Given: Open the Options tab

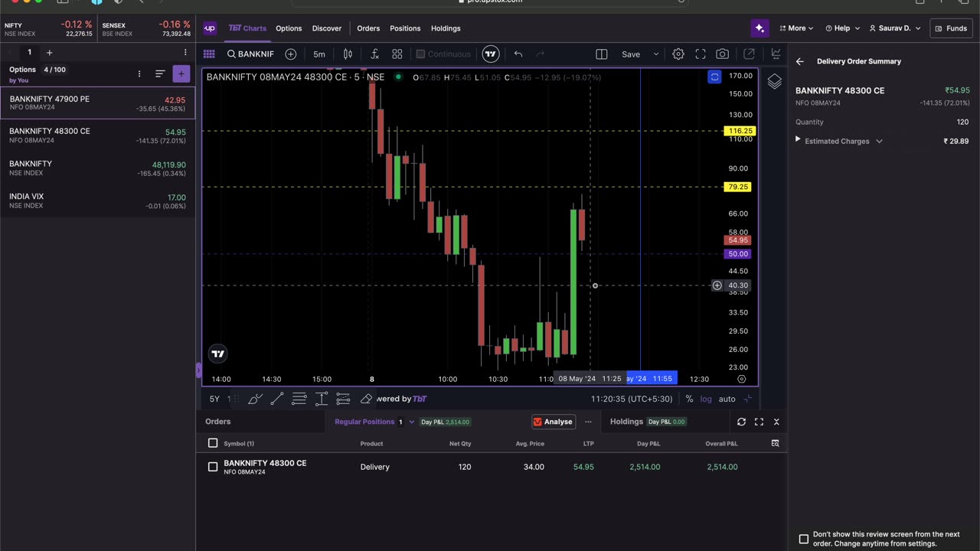Looking at the screenshot, I should 289,28.
